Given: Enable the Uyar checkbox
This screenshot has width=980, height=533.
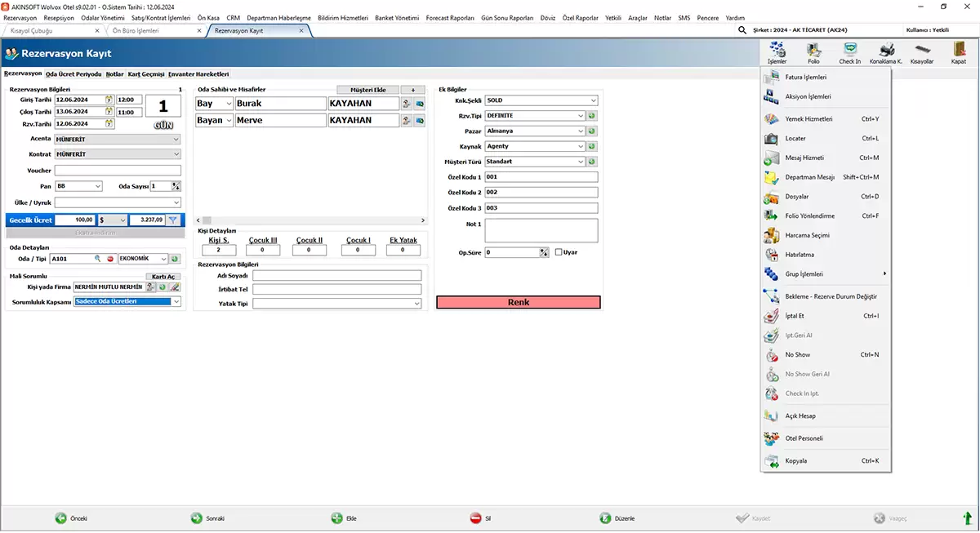Looking at the screenshot, I should [x=559, y=252].
